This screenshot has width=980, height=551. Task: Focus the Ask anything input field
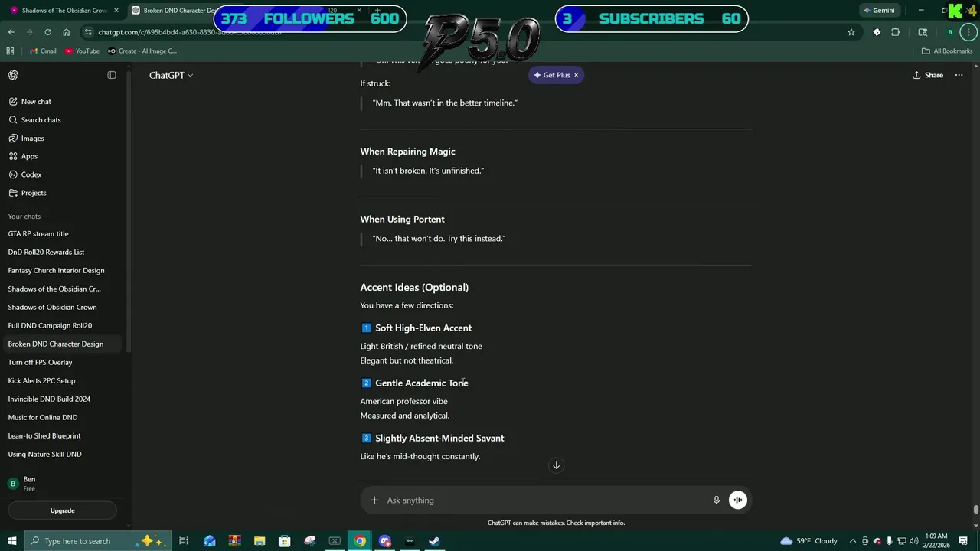pyautogui.click(x=547, y=500)
